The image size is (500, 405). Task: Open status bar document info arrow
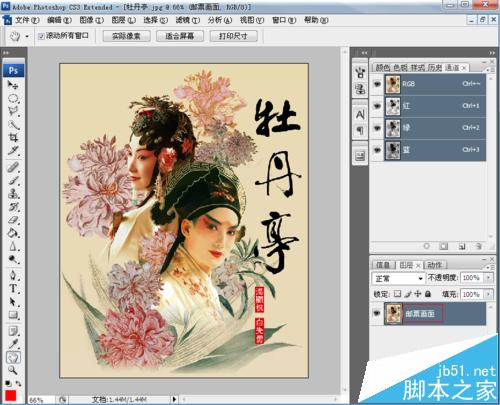click(174, 399)
